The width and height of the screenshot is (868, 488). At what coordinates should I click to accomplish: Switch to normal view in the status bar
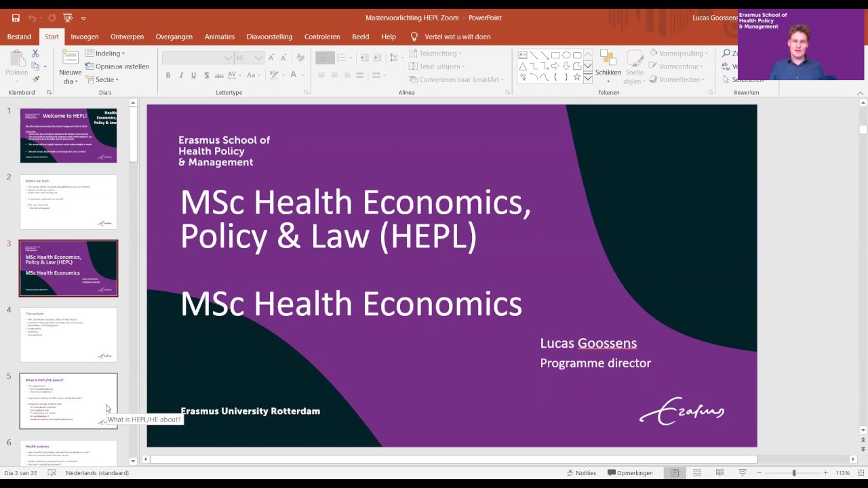click(675, 473)
